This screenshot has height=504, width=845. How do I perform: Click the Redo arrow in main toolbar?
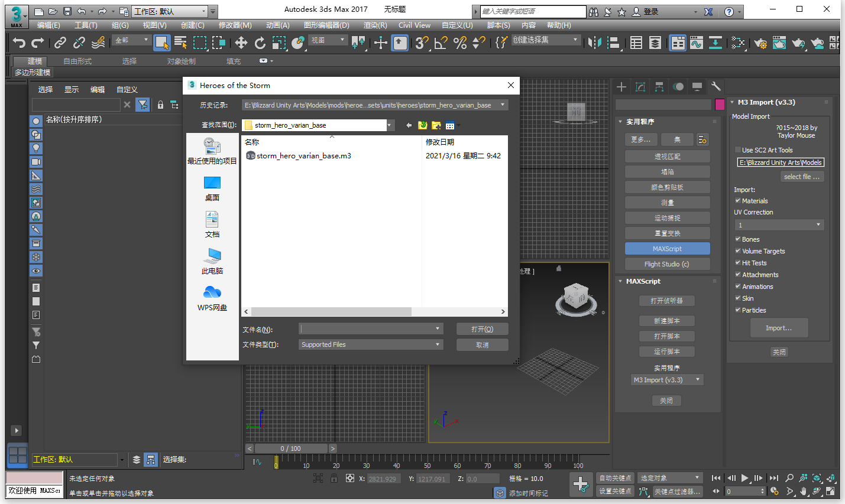coord(38,43)
